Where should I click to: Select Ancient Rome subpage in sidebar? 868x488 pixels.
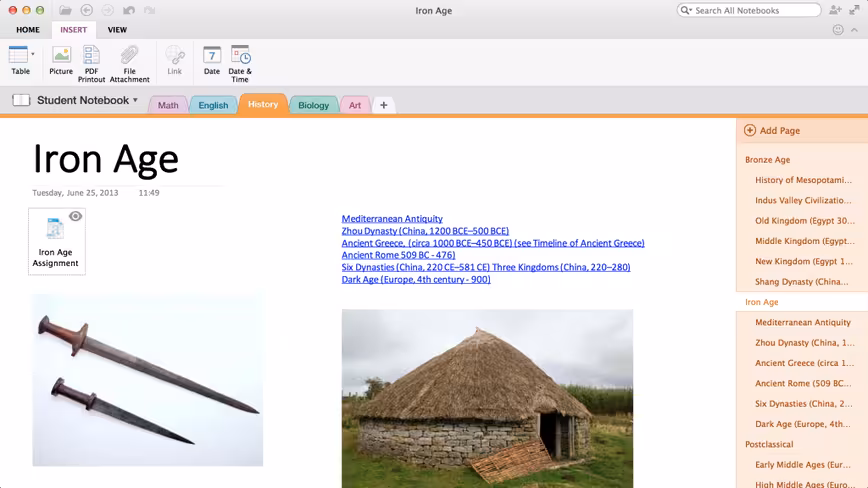[802, 383]
